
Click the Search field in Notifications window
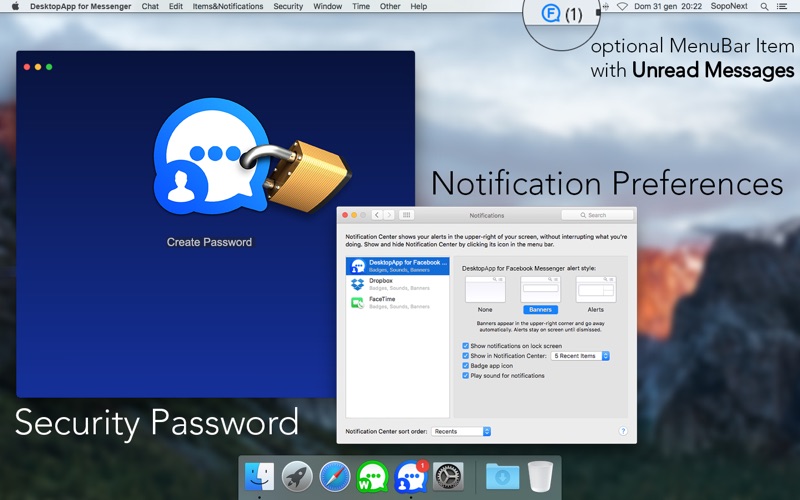tap(597, 215)
